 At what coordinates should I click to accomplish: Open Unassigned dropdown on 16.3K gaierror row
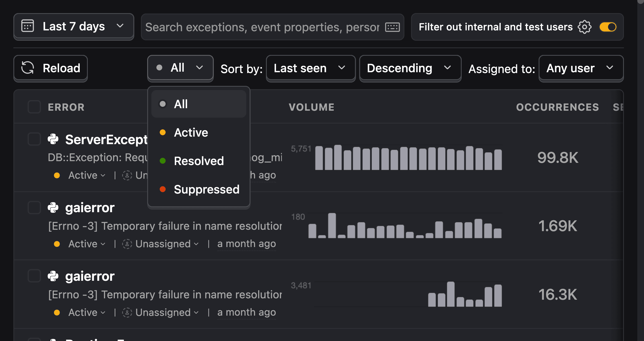coord(167,313)
